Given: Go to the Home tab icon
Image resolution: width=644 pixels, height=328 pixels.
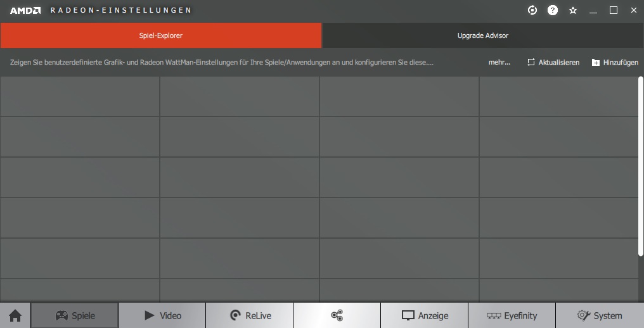Looking at the screenshot, I should tap(15, 316).
